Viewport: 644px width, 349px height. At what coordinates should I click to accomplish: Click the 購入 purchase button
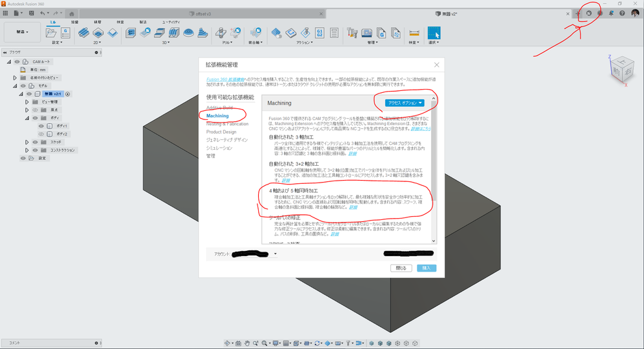click(427, 268)
